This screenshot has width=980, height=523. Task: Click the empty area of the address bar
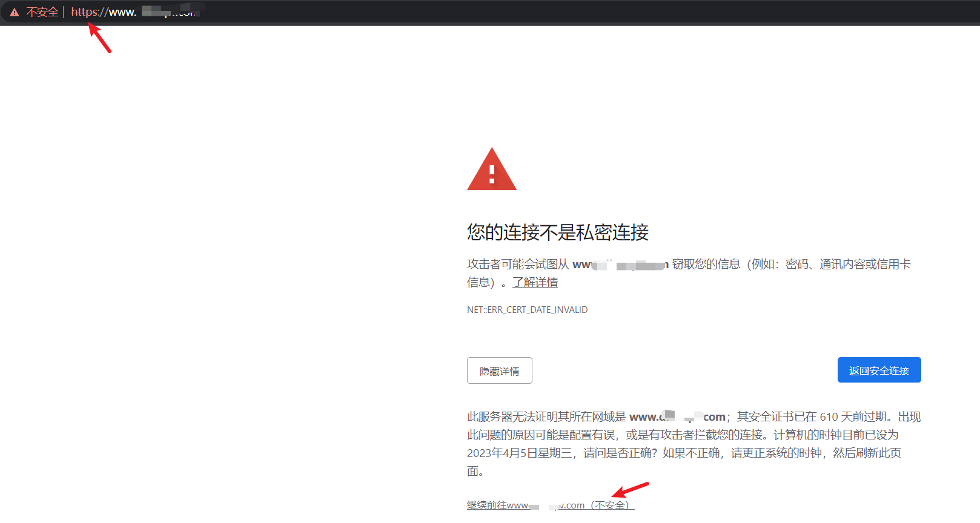pyautogui.click(x=545, y=12)
